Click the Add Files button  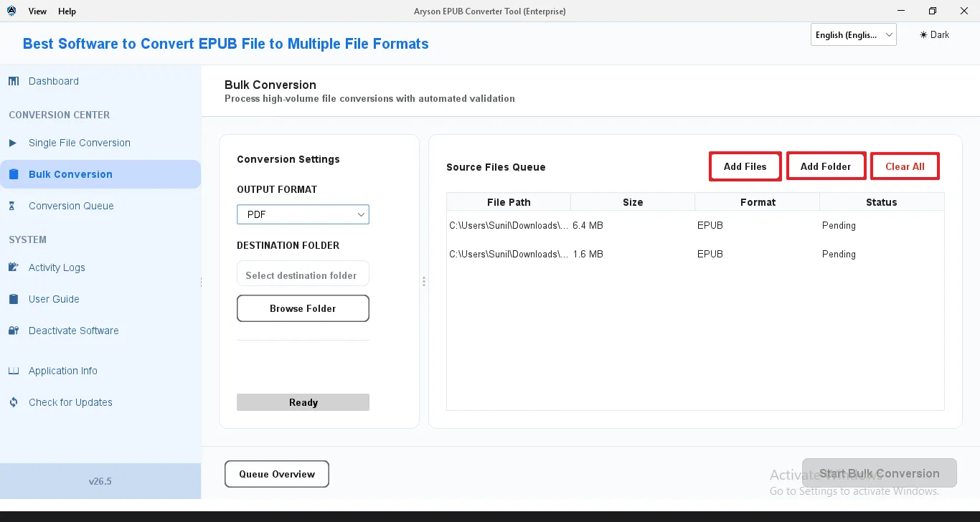(x=745, y=166)
